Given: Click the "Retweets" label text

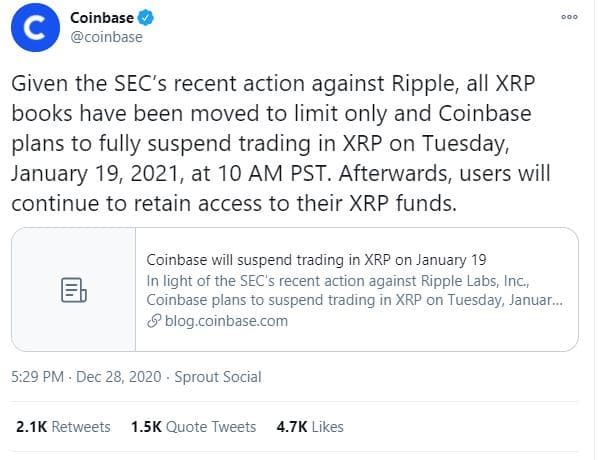Looking at the screenshot, I should point(81,426).
